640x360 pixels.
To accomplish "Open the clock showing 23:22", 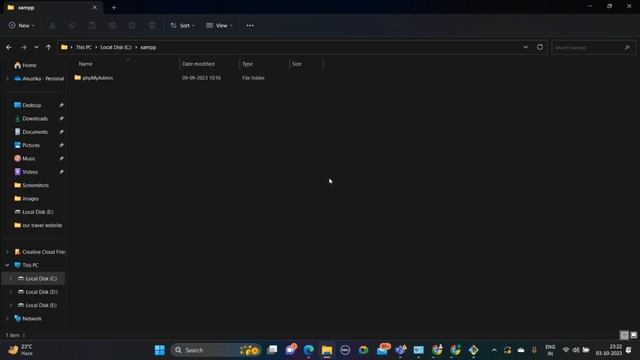I will (609, 350).
